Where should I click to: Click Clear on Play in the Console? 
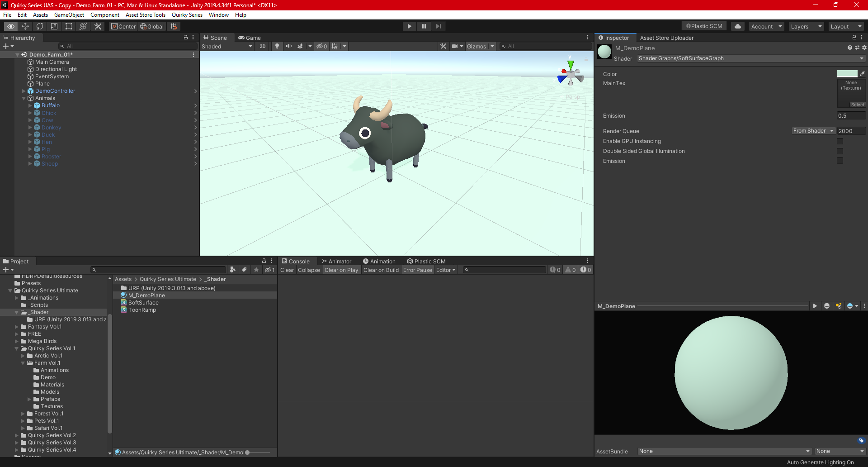(x=341, y=270)
